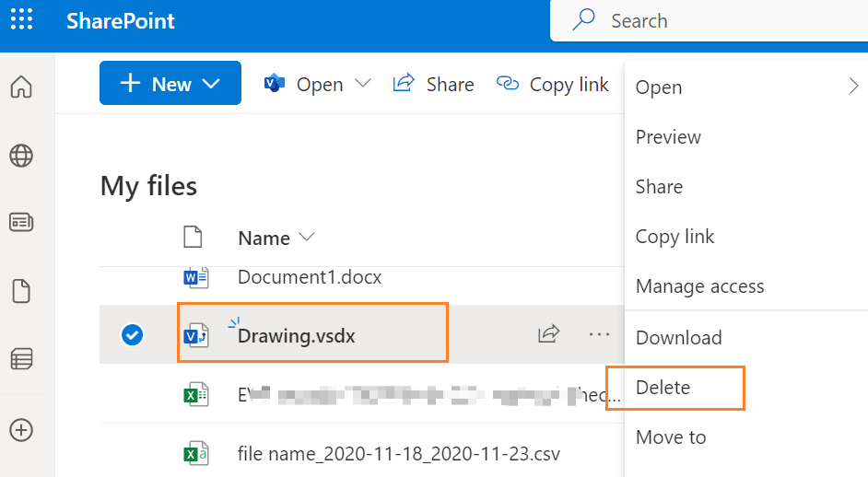Viewport: 868px width, 477px height.
Task: Expand the New button chevron
Action: (211, 84)
